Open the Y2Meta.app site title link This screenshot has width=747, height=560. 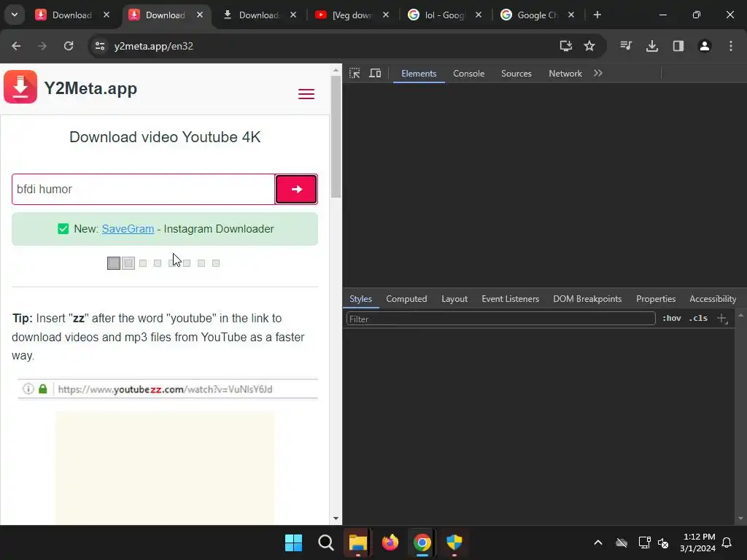pyautogui.click(x=90, y=88)
